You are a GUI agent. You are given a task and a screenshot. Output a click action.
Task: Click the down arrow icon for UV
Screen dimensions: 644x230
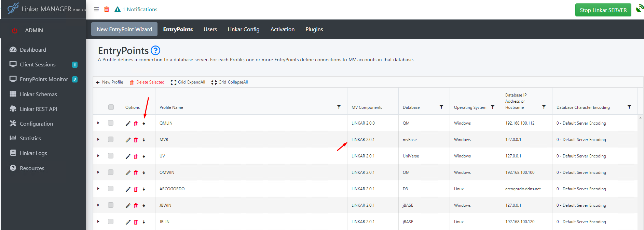(144, 156)
